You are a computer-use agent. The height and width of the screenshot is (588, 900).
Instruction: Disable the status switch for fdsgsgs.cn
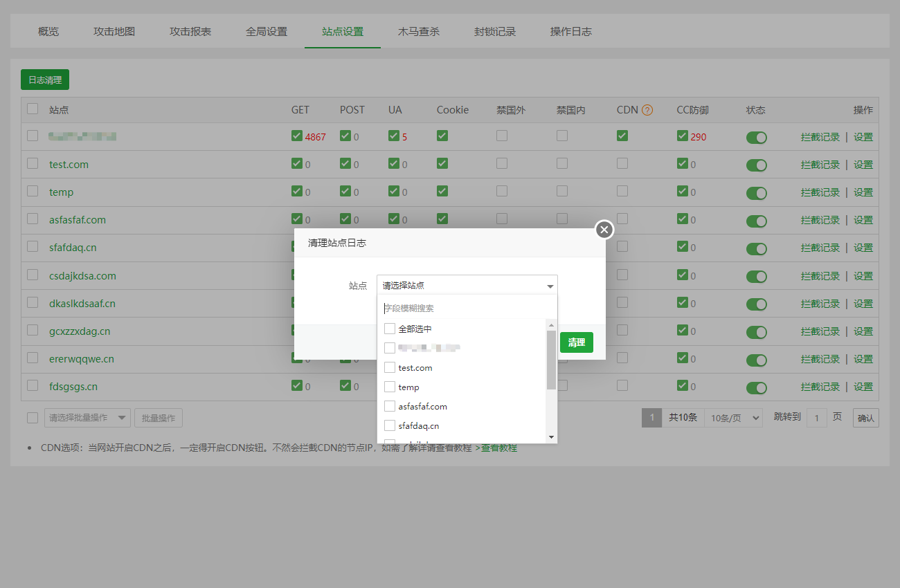click(x=756, y=387)
